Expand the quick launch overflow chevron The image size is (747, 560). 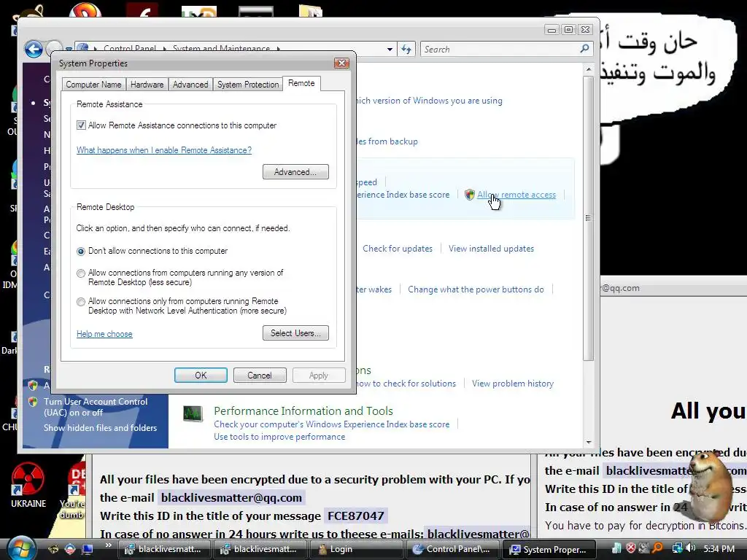point(108,545)
